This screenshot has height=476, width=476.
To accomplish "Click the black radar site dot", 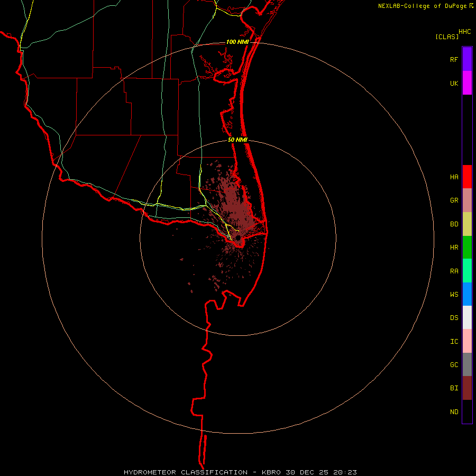I will pos(239,237).
